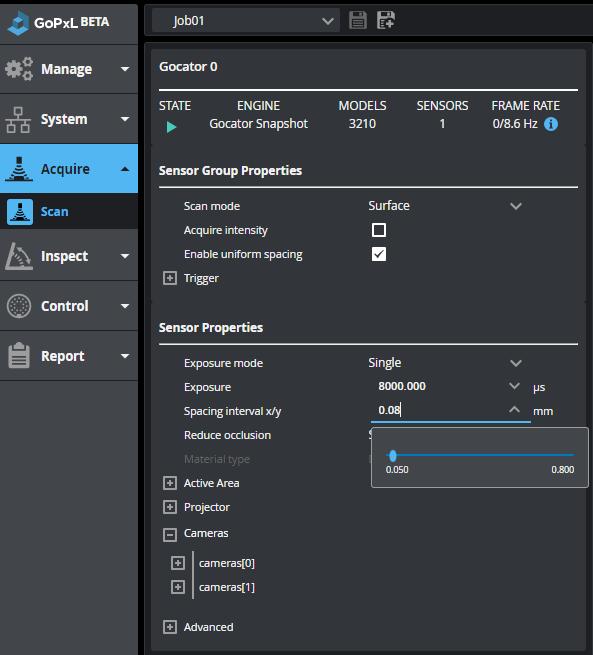Select the Scan page
593x655 pixels.
click(x=69, y=212)
